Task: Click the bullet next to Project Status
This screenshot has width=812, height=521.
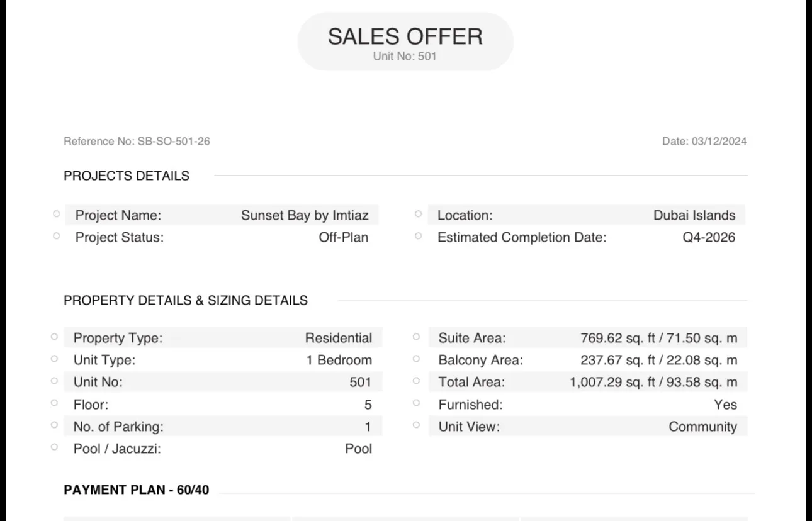Action: click(x=56, y=236)
